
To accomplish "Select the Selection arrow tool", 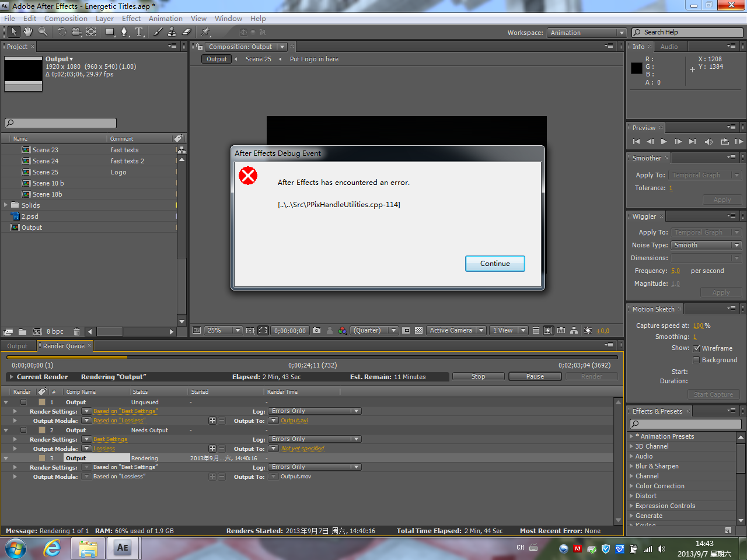I will click(x=13, y=32).
